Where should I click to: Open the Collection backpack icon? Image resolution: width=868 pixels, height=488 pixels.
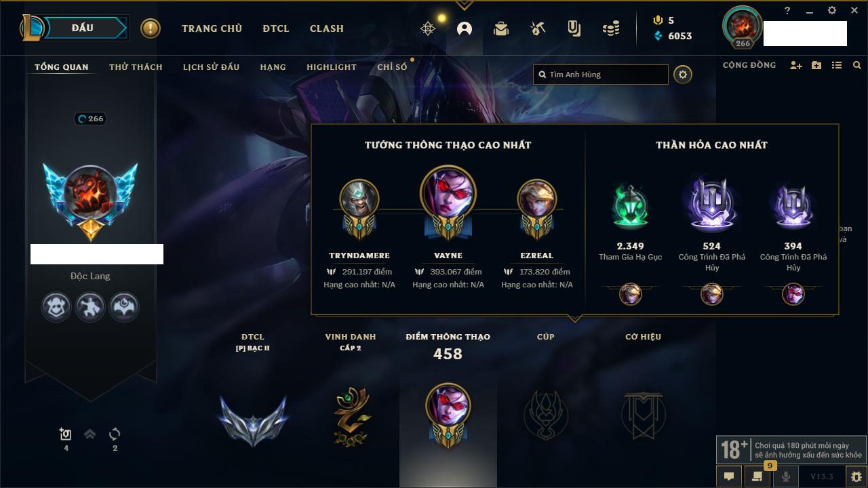(x=501, y=28)
